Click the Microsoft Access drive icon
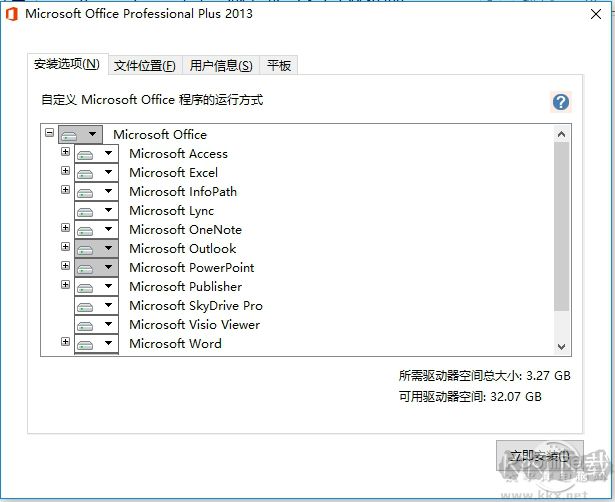Screen dimensions: 615x502 tap(86, 154)
